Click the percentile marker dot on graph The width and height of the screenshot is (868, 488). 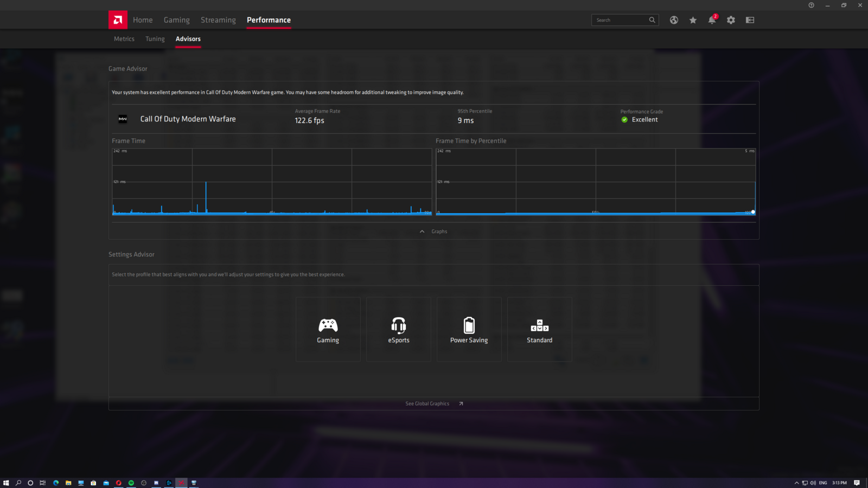click(753, 212)
